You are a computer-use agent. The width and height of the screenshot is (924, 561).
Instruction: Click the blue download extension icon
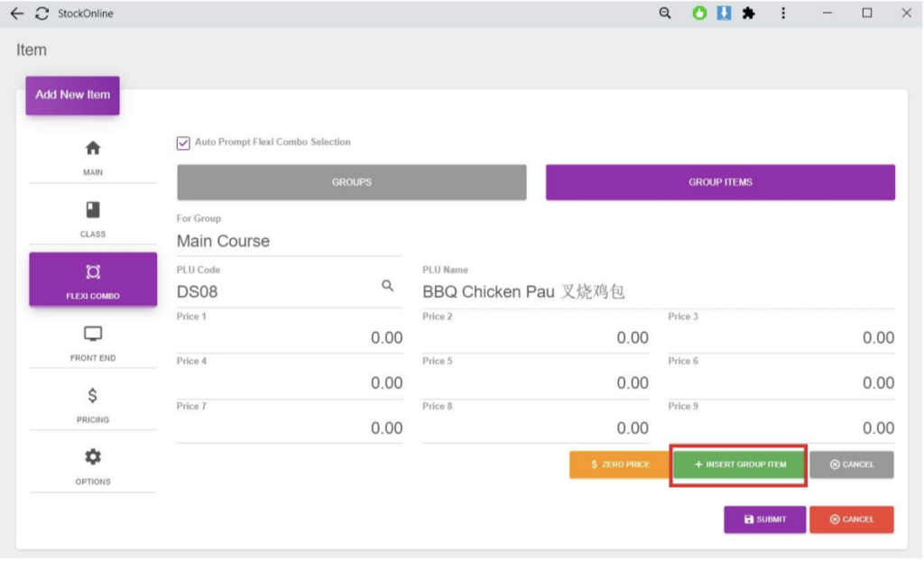[x=723, y=14]
